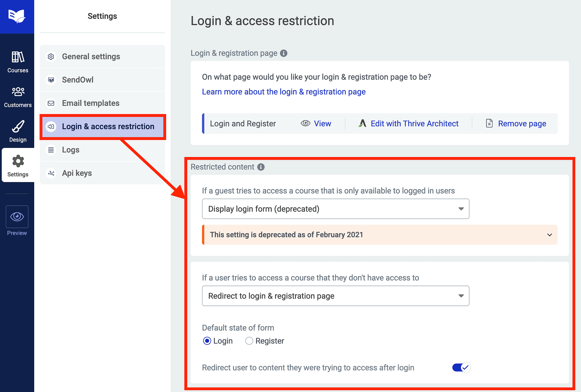Enable the Register form default state
Viewport: 581px width, 392px height.
249,341
